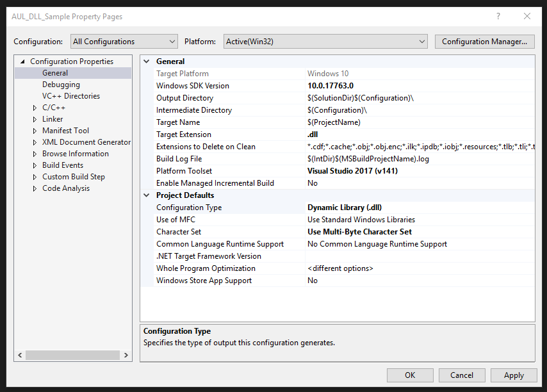Viewport: 547px width, 392px height.
Task: Open the Configuration combo box
Action: (172, 41)
